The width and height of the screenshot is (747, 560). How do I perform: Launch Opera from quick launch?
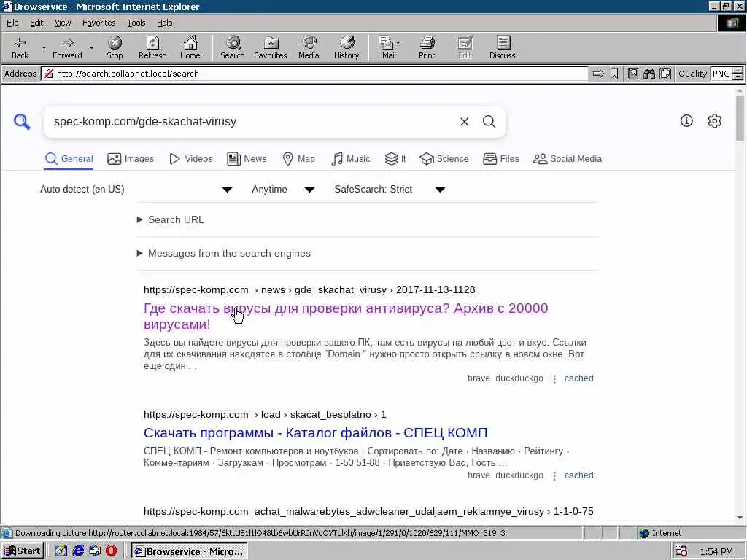(x=111, y=551)
